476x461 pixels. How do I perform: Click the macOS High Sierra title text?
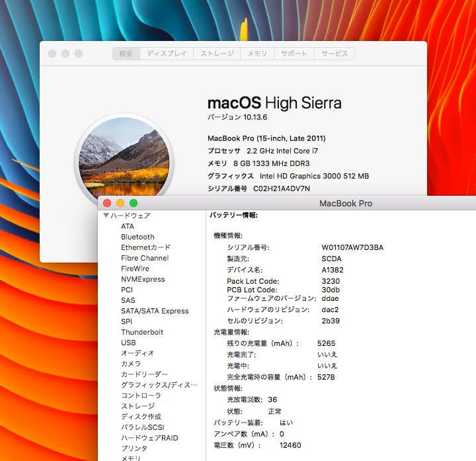click(x=274, y=103)
